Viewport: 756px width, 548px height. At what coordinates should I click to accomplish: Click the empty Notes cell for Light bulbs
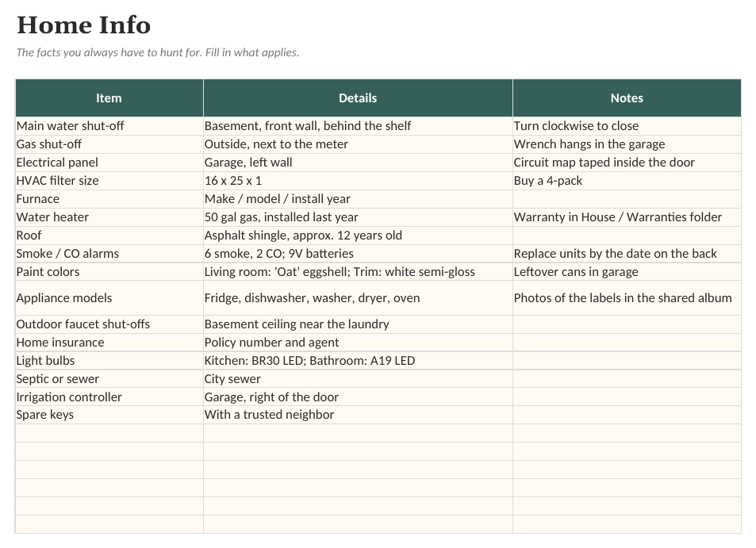(x=627, y=361)
